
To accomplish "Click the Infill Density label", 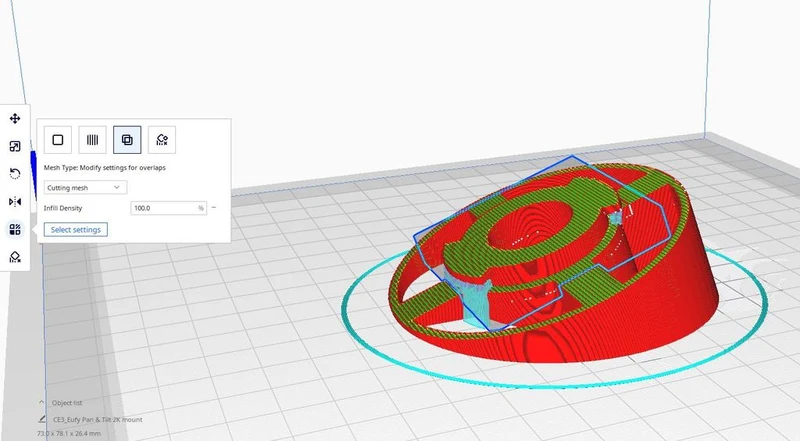I will point(63,208).
